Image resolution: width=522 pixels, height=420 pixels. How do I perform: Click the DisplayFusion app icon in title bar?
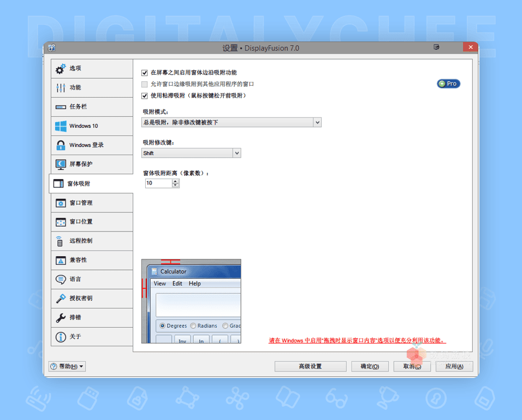(52, 48)
